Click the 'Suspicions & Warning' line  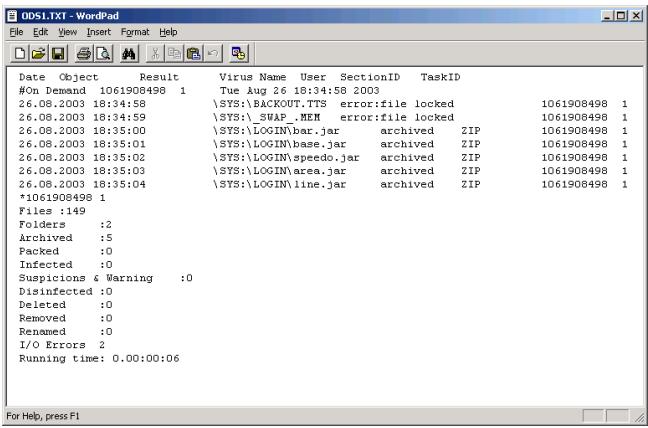coord(106,278)
